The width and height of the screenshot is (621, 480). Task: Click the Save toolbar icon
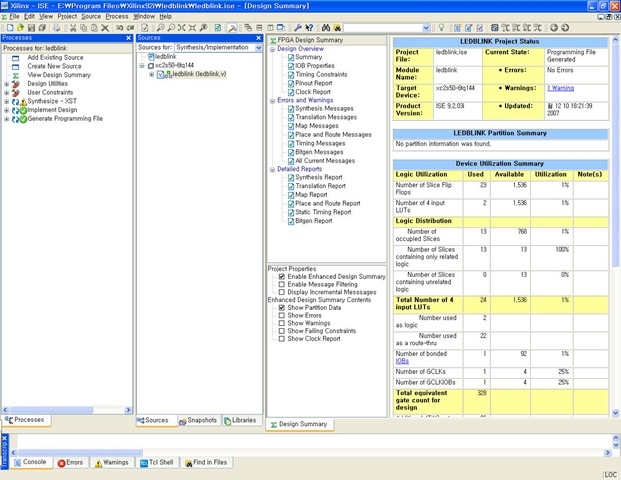[x=31, y=27]
